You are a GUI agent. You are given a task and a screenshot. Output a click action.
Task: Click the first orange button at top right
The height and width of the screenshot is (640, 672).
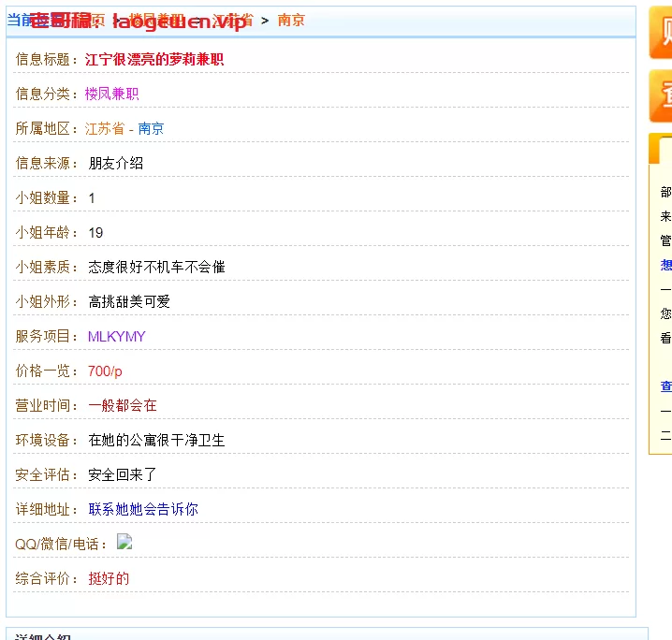tap(661, 33)
